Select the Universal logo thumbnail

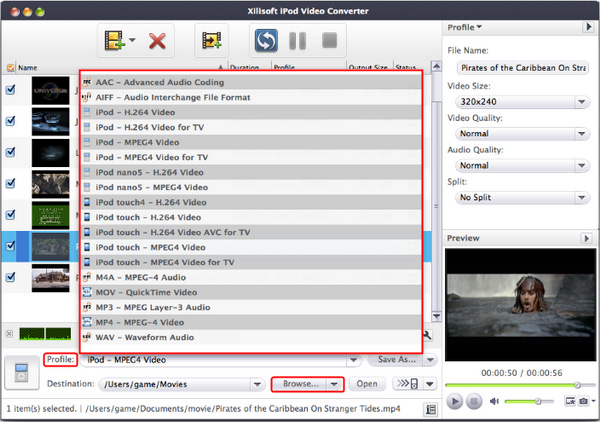coord(51,90)
